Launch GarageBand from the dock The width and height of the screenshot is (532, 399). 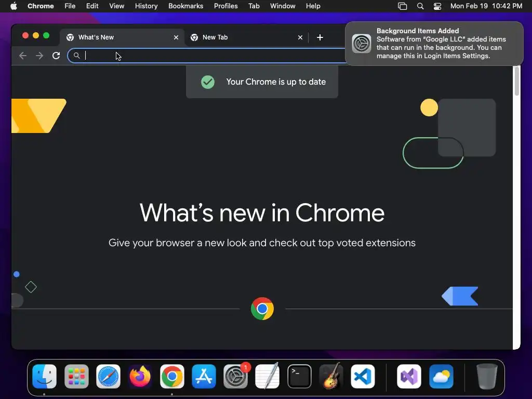pos(331,376)
